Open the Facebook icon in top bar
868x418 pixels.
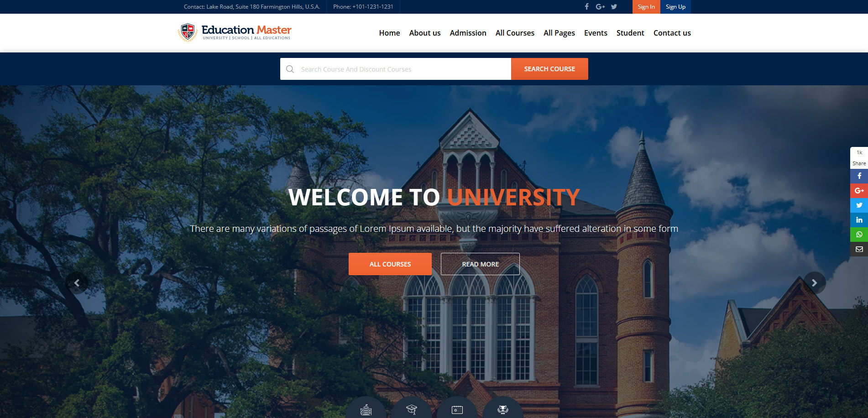(x=587, y=6)
